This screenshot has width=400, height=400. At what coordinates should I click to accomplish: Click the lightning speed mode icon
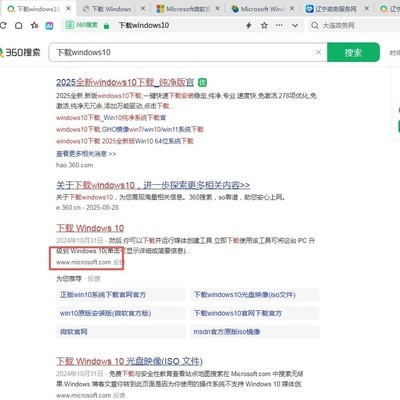(249, 25)
